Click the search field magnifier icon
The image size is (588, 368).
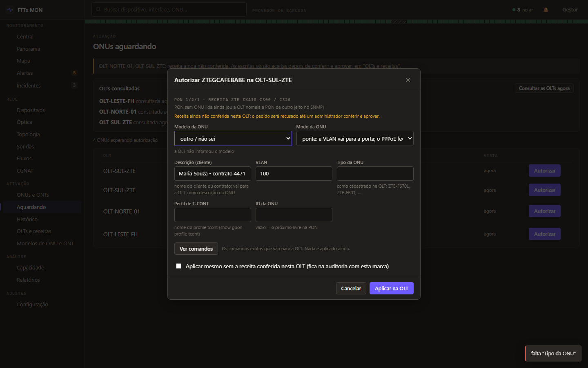tap(98, 9)
